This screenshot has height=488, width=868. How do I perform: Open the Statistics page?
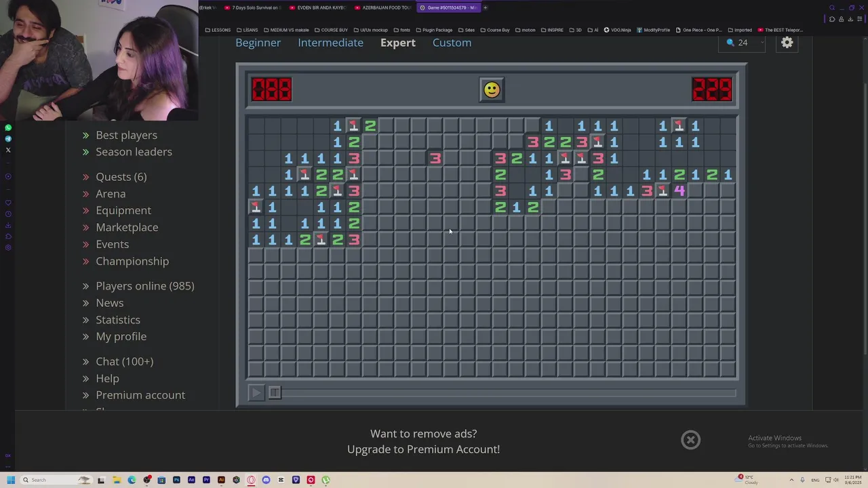(118, 320)
